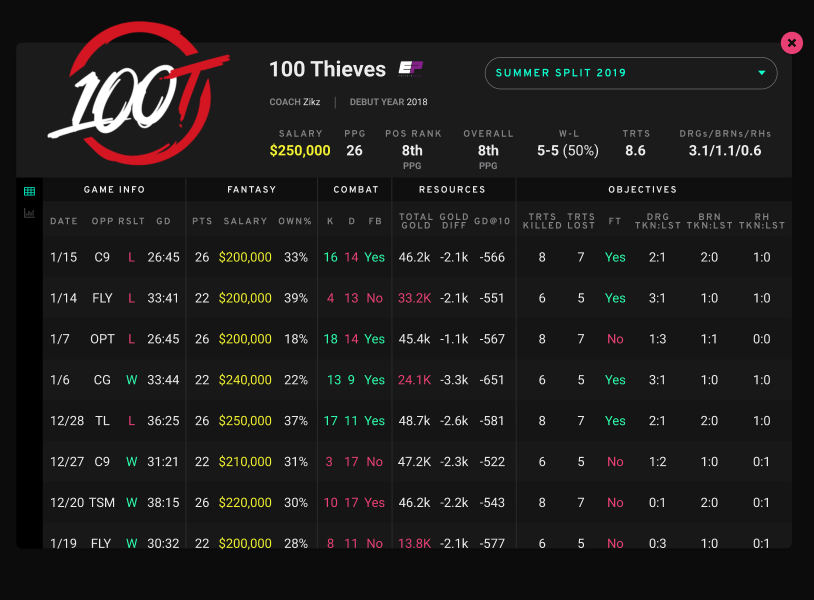Click the -543 GD@10 cell
The width and height of the screenshot is (814, 600).
[492, 503]
